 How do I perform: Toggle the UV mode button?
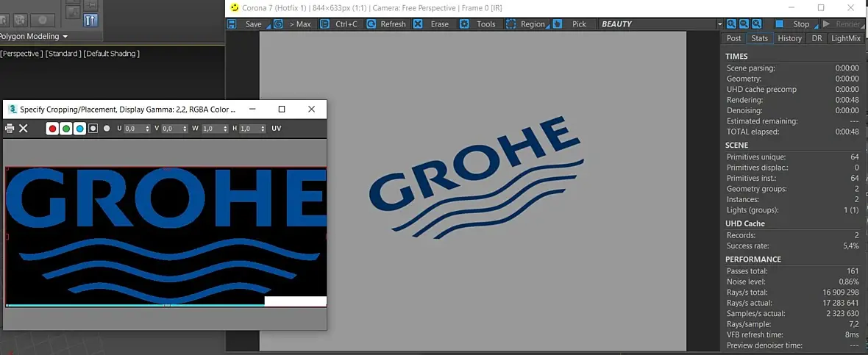click(x=277, y=129)
